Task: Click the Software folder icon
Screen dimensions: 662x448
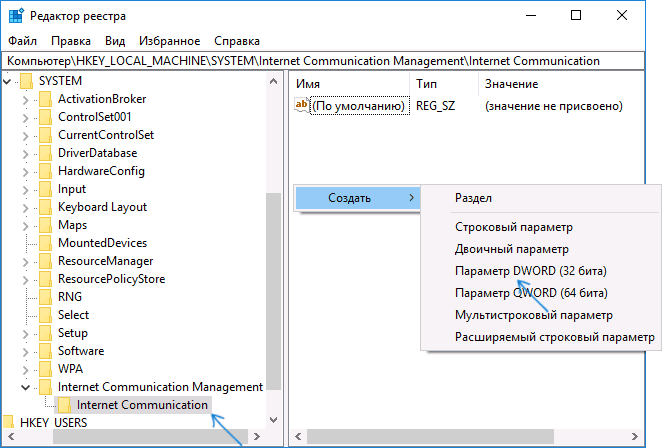Action: click(x=45, y=351)
